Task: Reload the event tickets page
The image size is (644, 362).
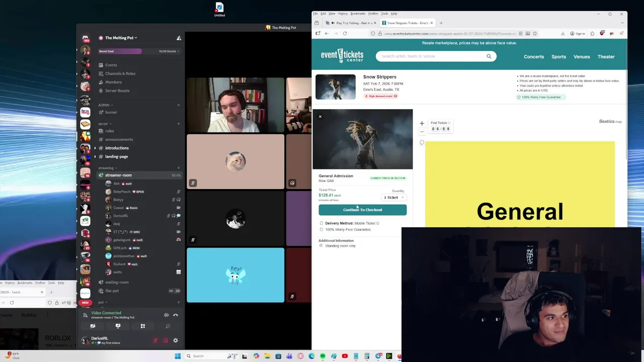Action: 345,33
